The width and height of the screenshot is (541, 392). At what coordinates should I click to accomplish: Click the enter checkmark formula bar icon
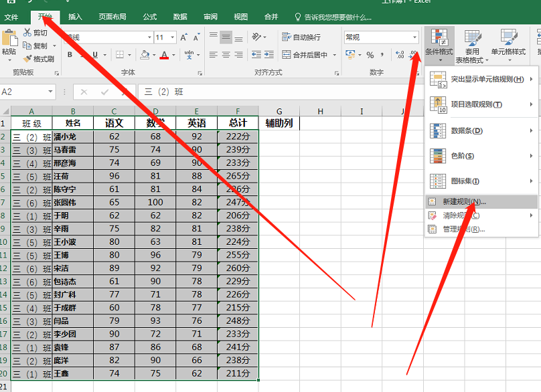pyautogui.click(x=104, y=92)
